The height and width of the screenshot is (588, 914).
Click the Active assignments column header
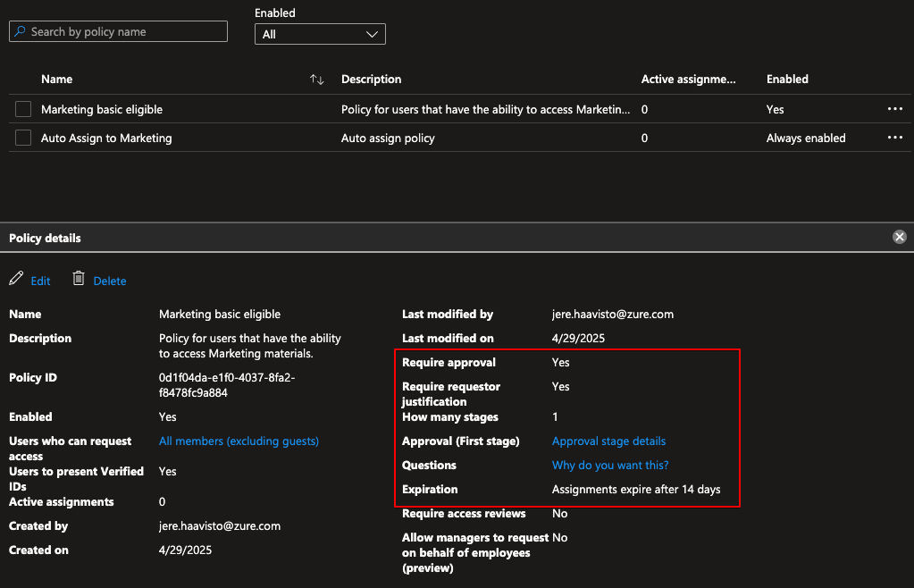tap(688, 80)
